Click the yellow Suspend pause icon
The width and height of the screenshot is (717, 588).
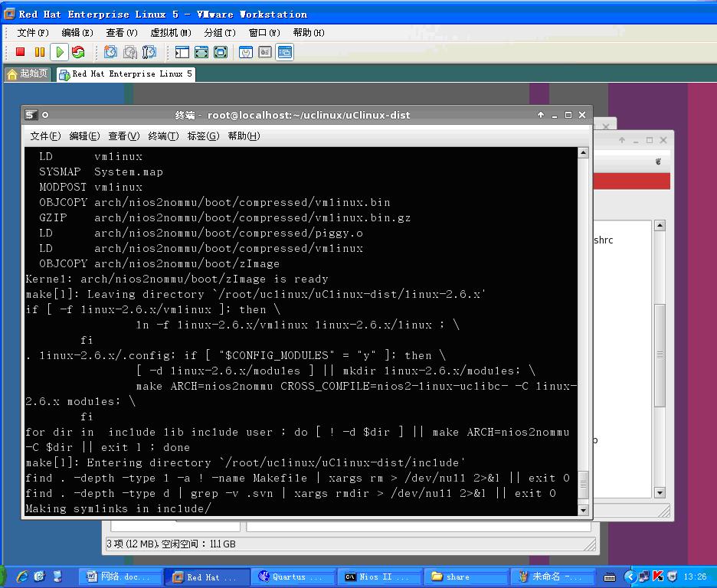click(40, 52)
